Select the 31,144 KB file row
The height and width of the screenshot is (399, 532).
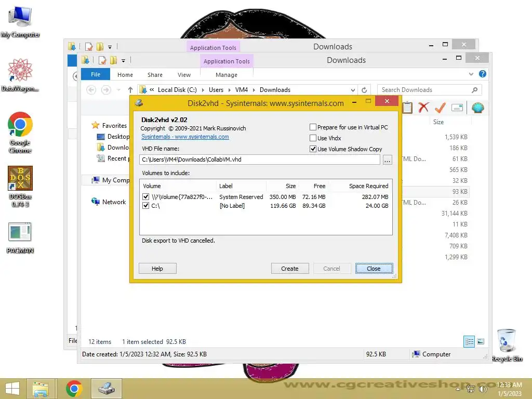coord(455,214)
